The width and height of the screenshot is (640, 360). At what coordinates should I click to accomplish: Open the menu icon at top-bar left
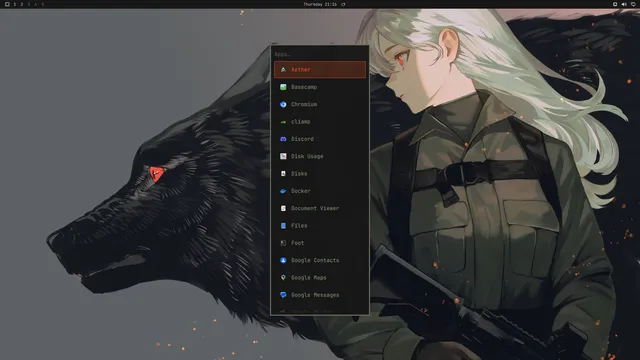pyautogui.click(x=7, y=4)
